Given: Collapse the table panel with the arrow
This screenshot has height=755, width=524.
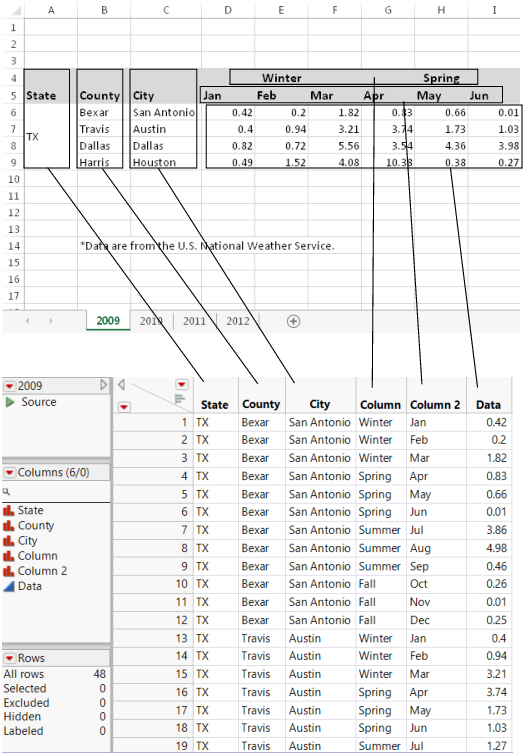Looking at the screenshot, I should point(104,385).
